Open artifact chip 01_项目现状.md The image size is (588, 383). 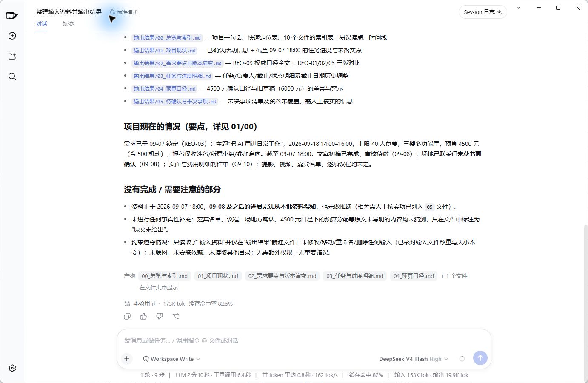coord(218,276)
